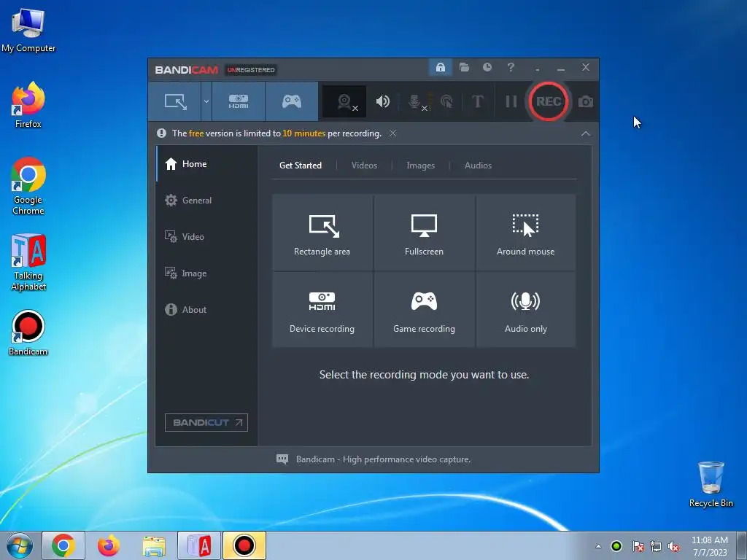Open About section in sidebar
Screen dimensions: 747x560
click(x=206, y=309)
